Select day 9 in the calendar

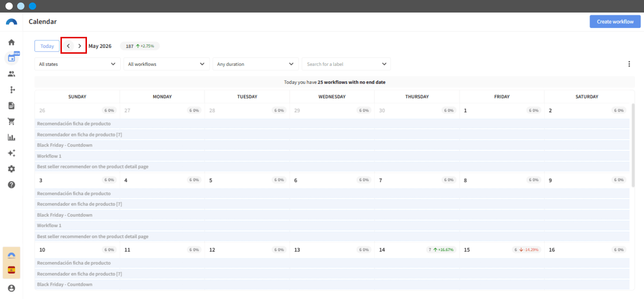tap(550, 180)
